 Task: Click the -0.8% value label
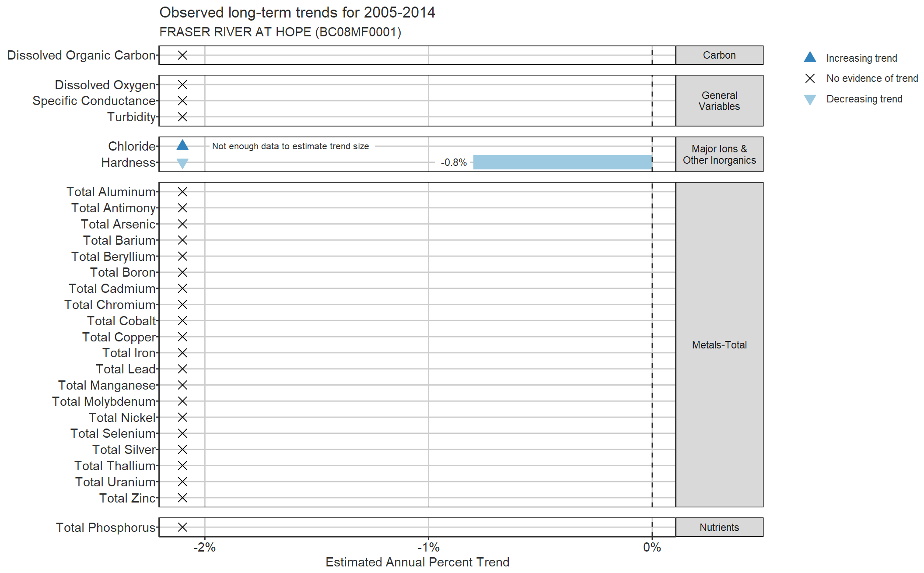pos(454,162)
